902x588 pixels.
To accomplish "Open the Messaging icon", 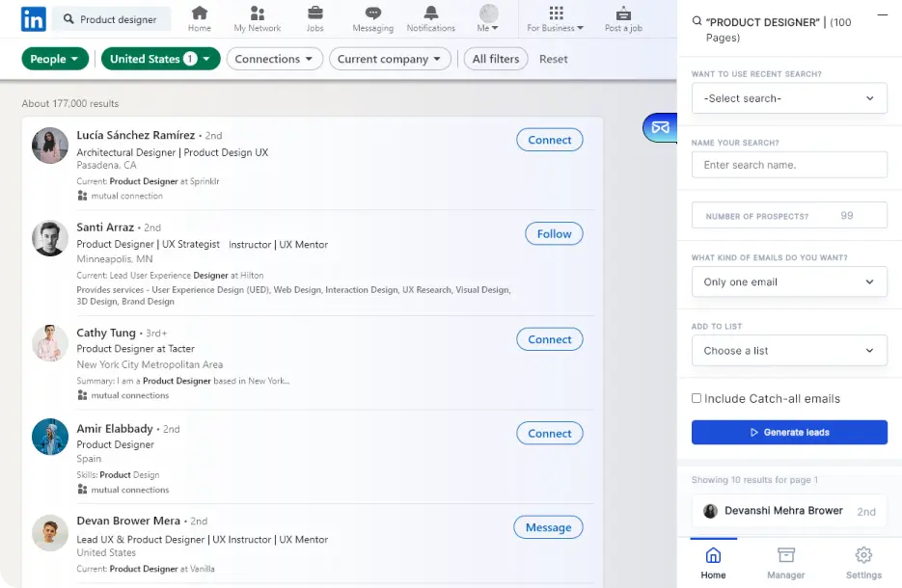I will [372, 13].
